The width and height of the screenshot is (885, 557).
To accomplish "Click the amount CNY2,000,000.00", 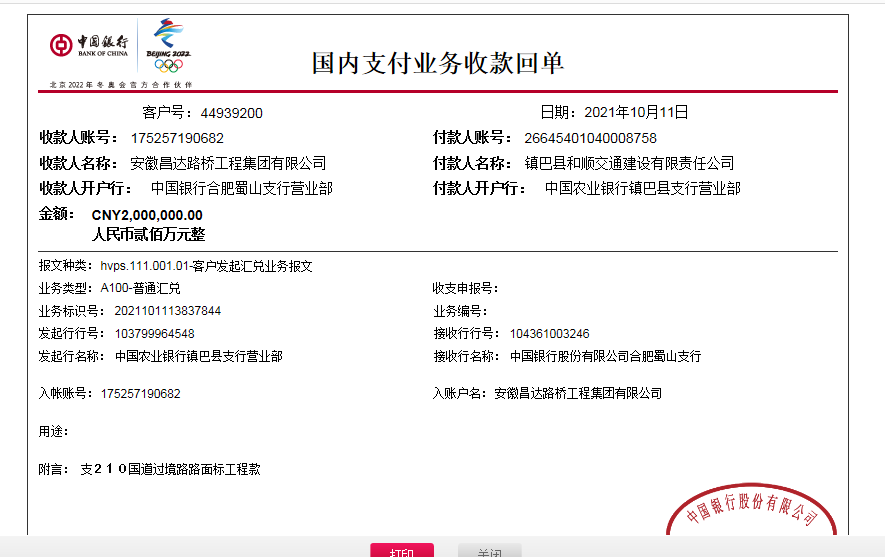I will pos(147,215).
